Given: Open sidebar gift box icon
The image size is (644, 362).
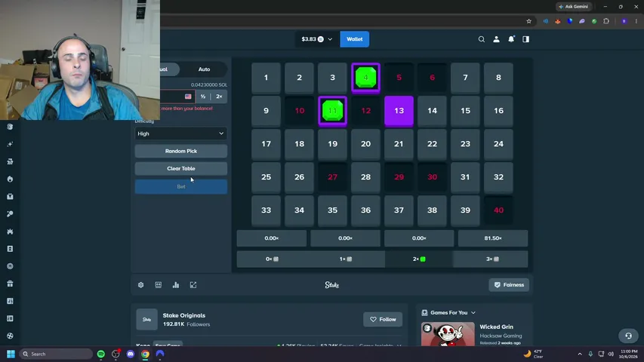Looking at the screenshot, I should 10,284.
